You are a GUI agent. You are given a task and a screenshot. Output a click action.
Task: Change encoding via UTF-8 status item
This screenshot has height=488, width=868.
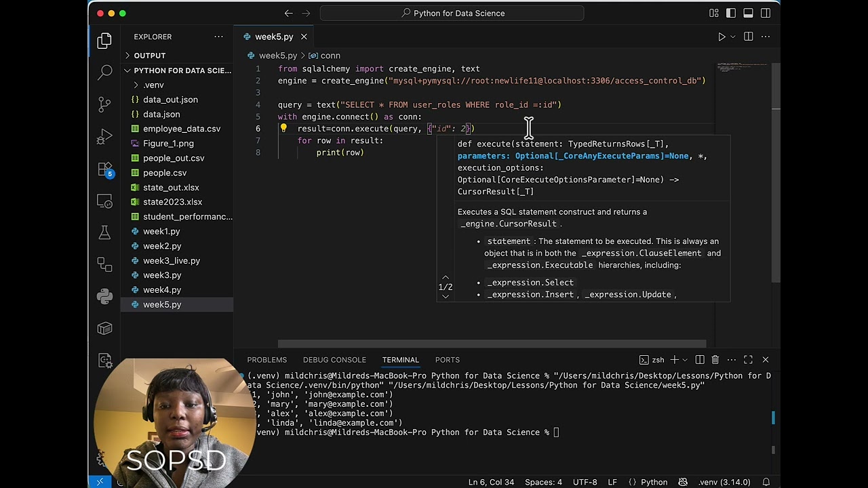[585, 482]
